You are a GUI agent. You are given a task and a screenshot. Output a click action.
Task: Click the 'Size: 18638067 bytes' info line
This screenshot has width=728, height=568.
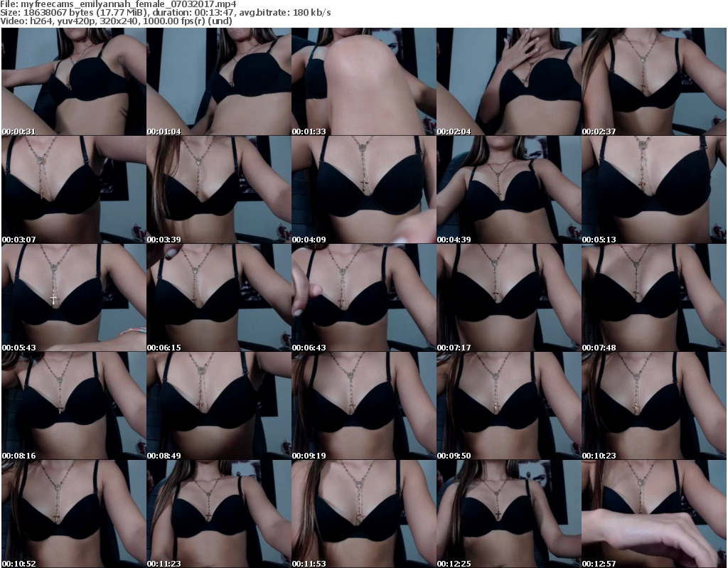tap(165, 13)
